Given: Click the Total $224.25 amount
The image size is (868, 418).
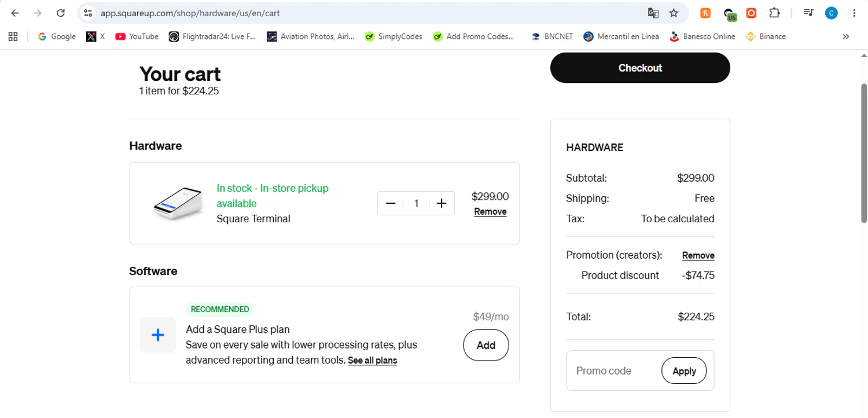Looking at the screenshot, I should pos(696,317).
